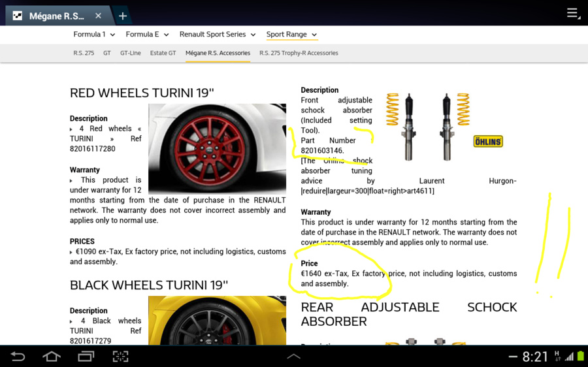The width and height of the screenshot is (588, 367).
Task: Go to the R.S. 275 page
Action: [x=84, y=54]
